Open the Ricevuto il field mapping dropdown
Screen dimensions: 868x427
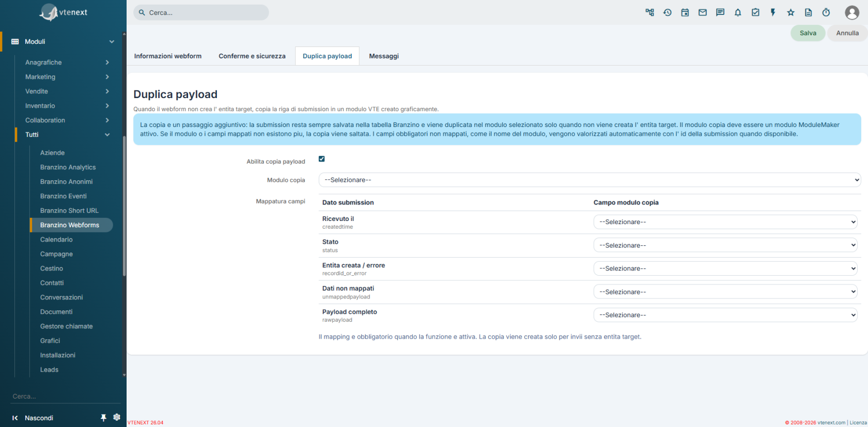click(725, 222)
